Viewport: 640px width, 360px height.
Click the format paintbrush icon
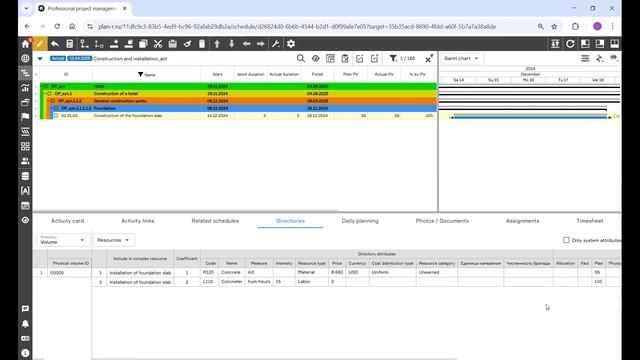tap(187, 44)
